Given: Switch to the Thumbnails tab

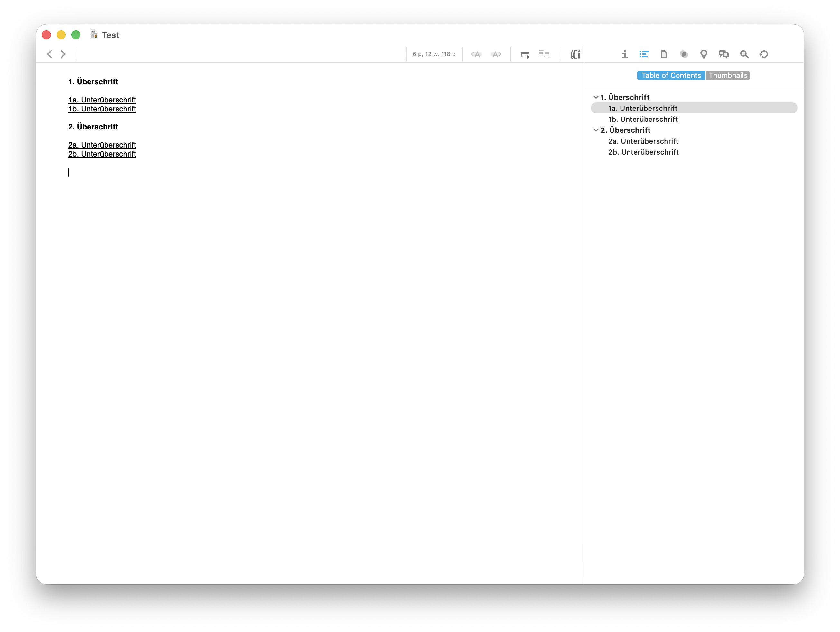Looking at the screenshot, I should 728,75.
